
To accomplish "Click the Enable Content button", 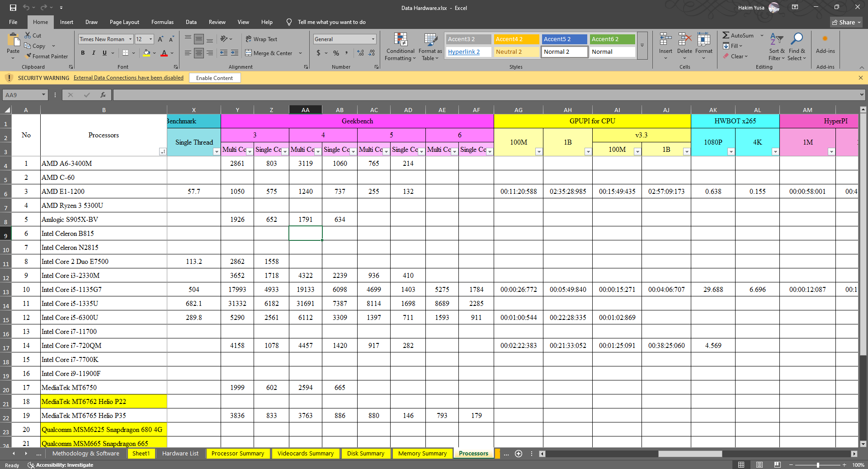I will 214,78.
